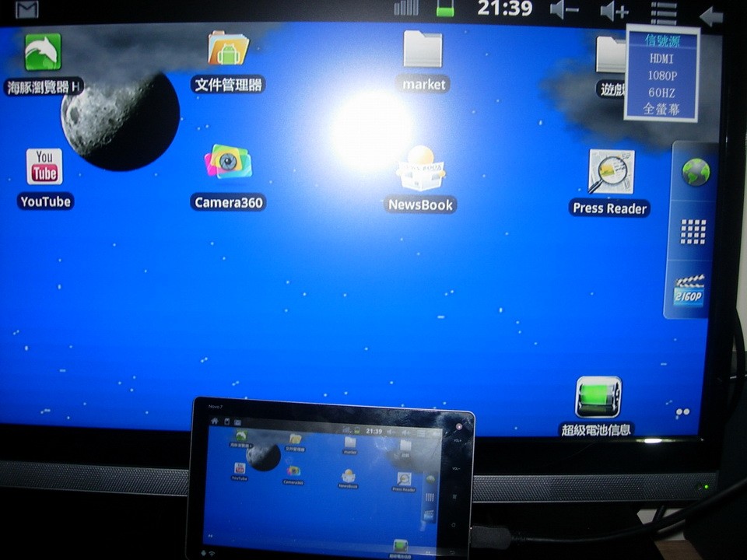This screenshot has width=747, height=560.
Task: Select 全螢幕 in the display menu
Action: pyautogui.click(x=661, y=110)
